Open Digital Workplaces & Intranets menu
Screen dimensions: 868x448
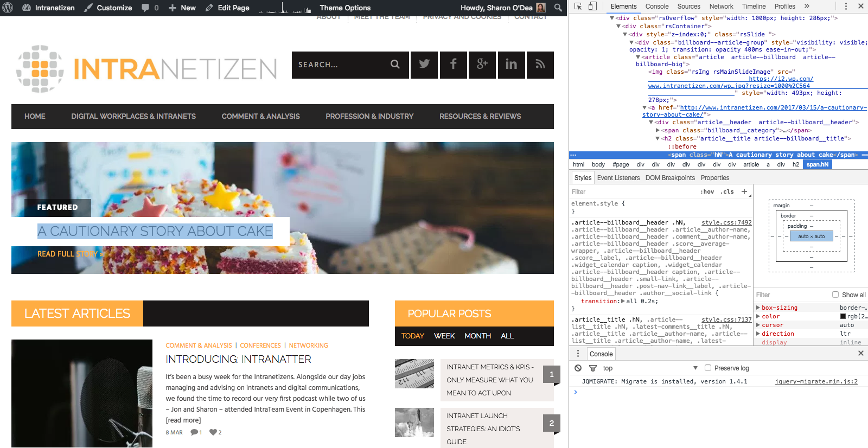pos(133,116)
